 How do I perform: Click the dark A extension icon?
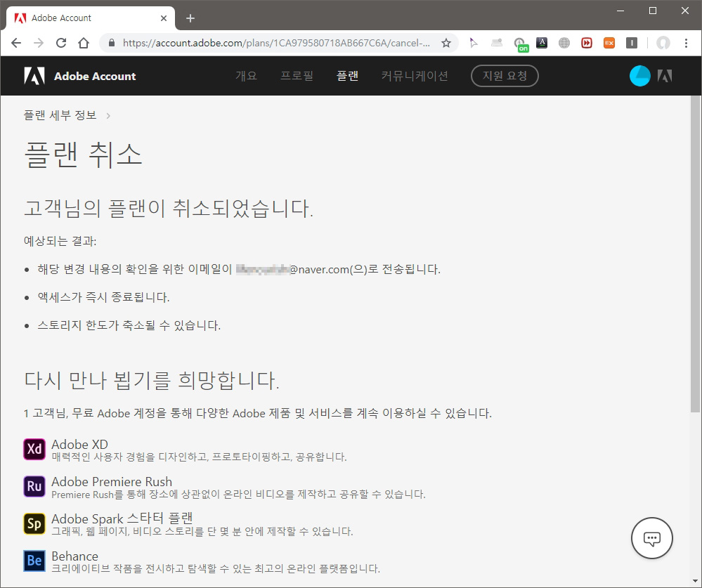[542, 43]
